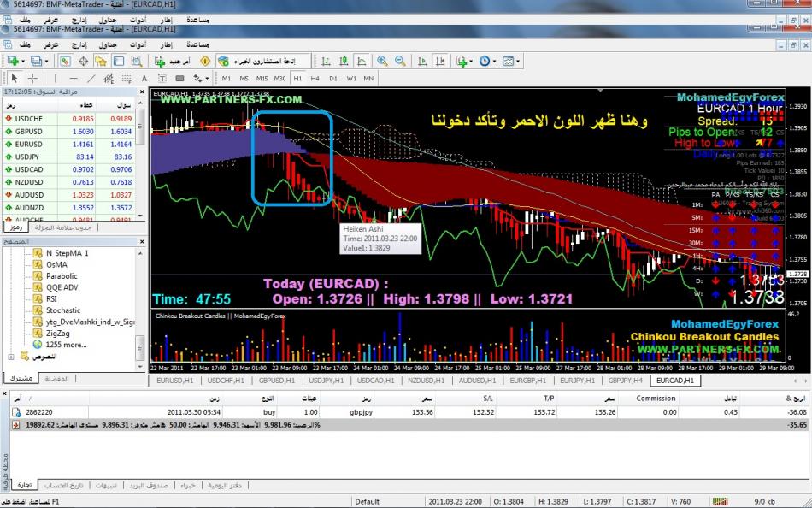Open the Profiles toolbar icon
812x508 pixels.
36,62
